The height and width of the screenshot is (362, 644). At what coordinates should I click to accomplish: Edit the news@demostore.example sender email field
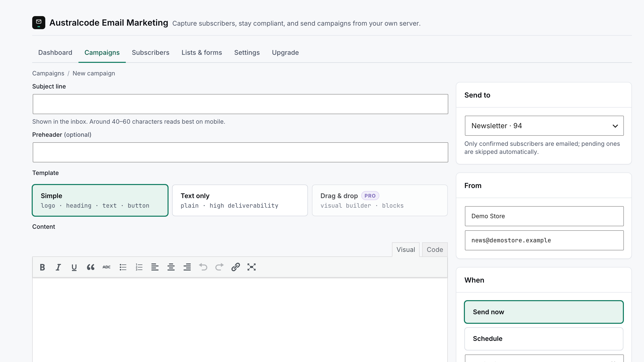[x=544, y=240]
